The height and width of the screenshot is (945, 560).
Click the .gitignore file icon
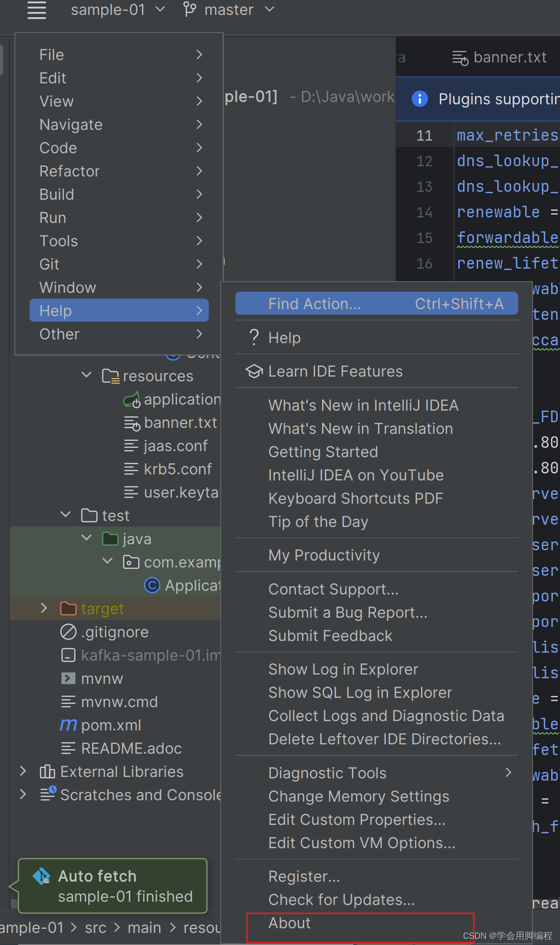[68, 632]
